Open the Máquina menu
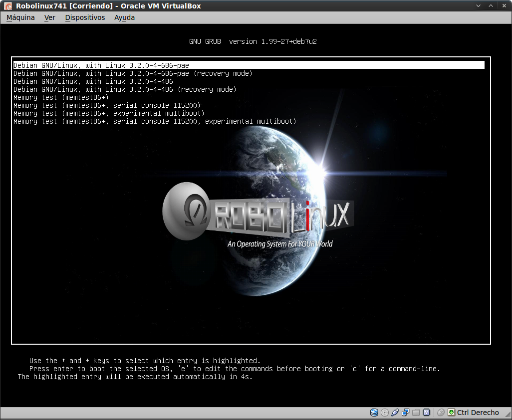 click(20, 17)
